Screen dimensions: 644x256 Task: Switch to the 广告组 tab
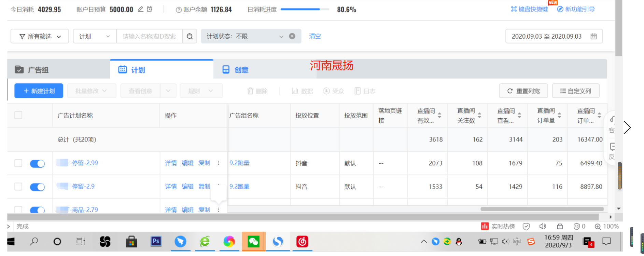pyautogui.click(x=59, y=70)
